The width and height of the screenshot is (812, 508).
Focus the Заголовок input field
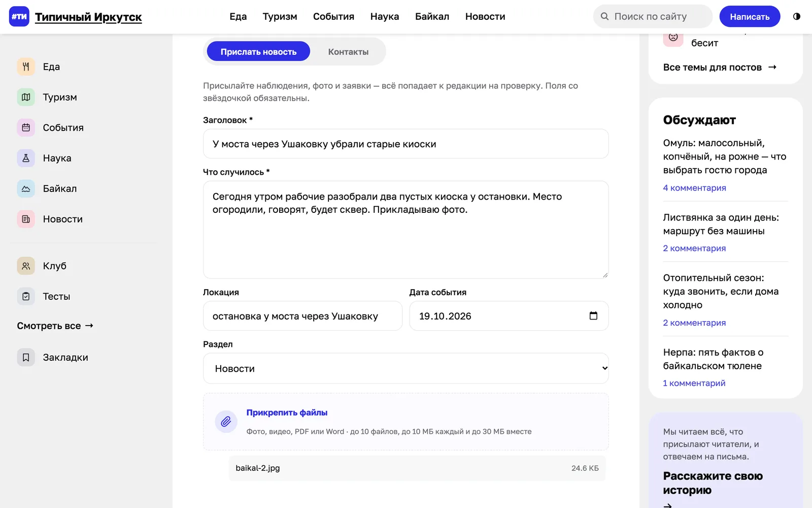pos(405,144)
